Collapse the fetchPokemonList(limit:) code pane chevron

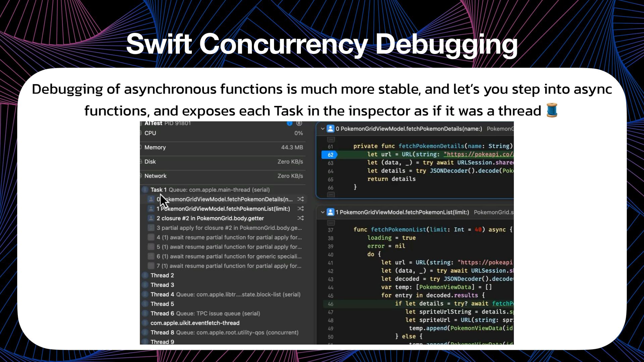323,212
